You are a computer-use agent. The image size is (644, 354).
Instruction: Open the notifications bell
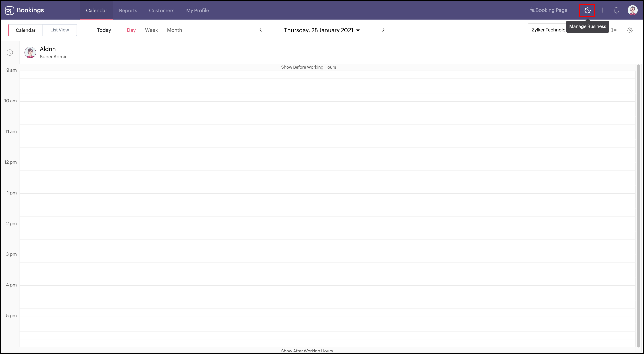pos(616,10)
